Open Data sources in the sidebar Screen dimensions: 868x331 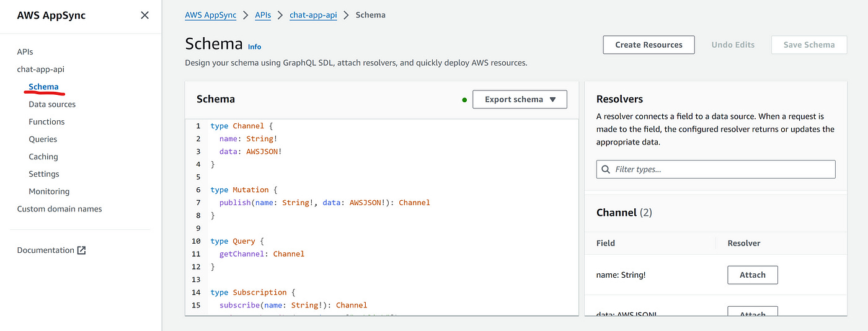(52, 104)
